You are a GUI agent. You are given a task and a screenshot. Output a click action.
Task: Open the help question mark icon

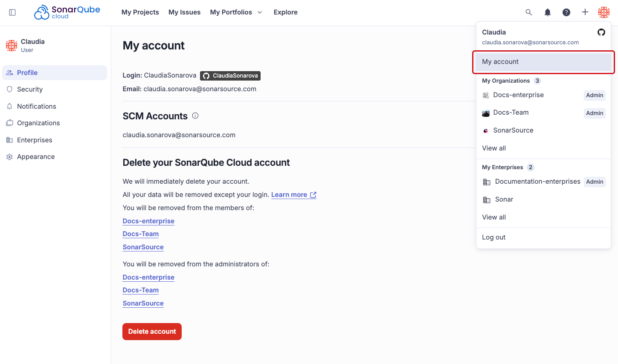pos(566,12)
